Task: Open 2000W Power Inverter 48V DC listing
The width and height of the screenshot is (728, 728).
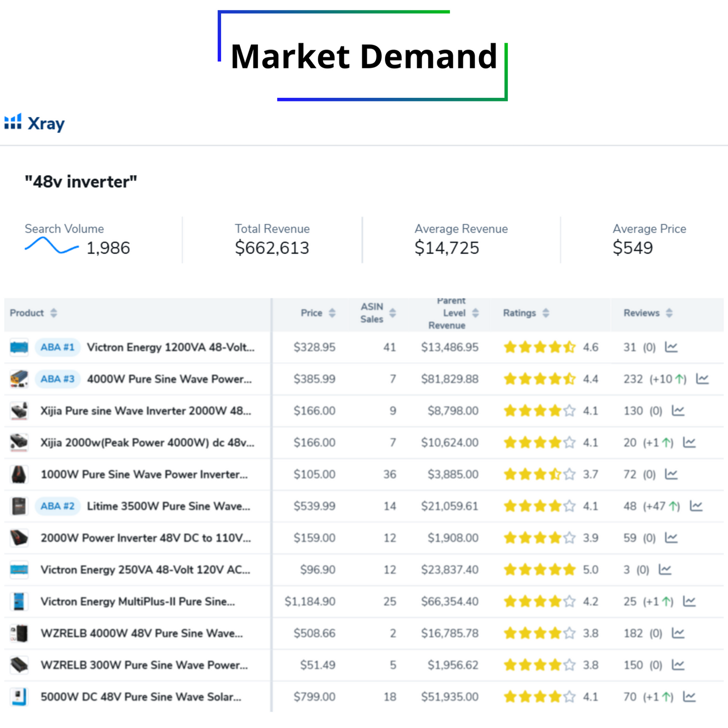Action: tap(146, 538)
